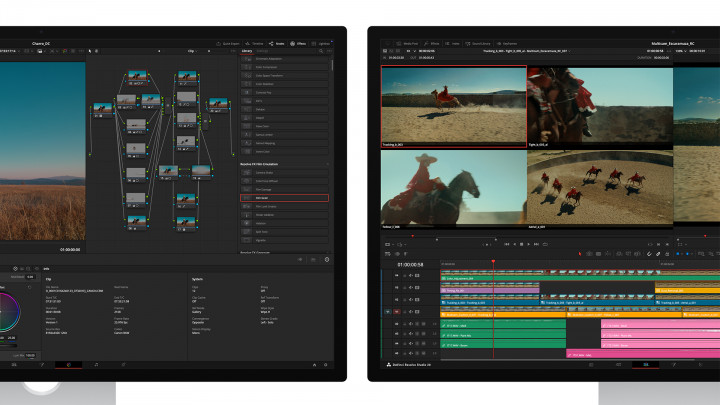This screenshot has height=405, width=720.
Task: Select the multicam angle with close-up red rider
Action: click(x=600, y=107)
